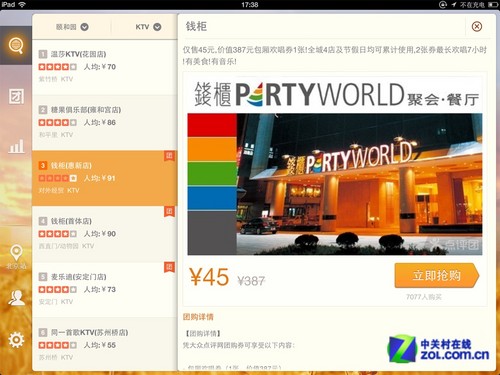The width and height of the screenshot is (500, 375).
Task: Click the 和平里 KTV tag line
Action: (56, 135)
